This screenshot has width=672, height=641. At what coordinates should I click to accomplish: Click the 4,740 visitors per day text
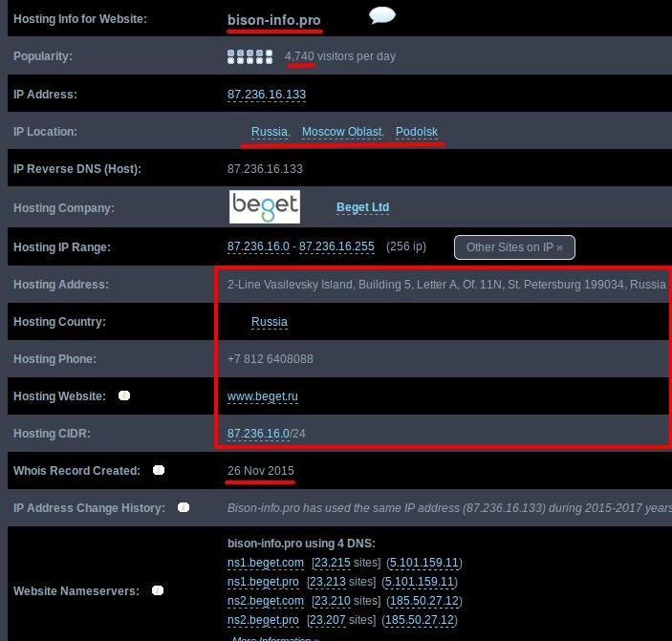tap(340, 56)
